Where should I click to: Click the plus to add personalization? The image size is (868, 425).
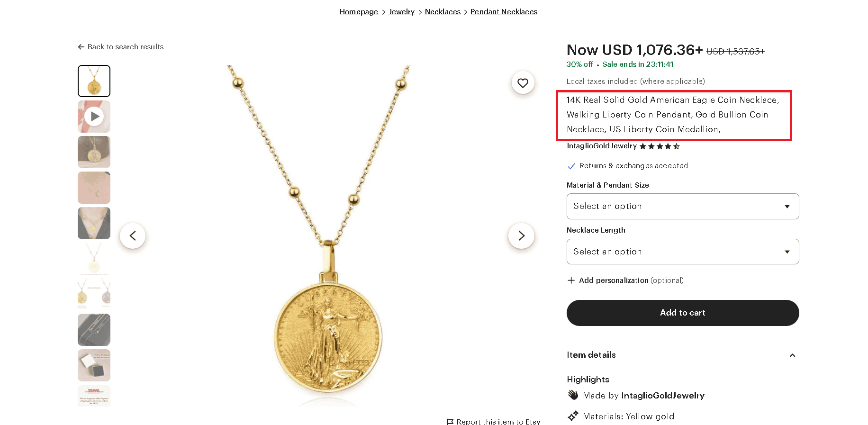pyautogui.click(x=571, y=280)
